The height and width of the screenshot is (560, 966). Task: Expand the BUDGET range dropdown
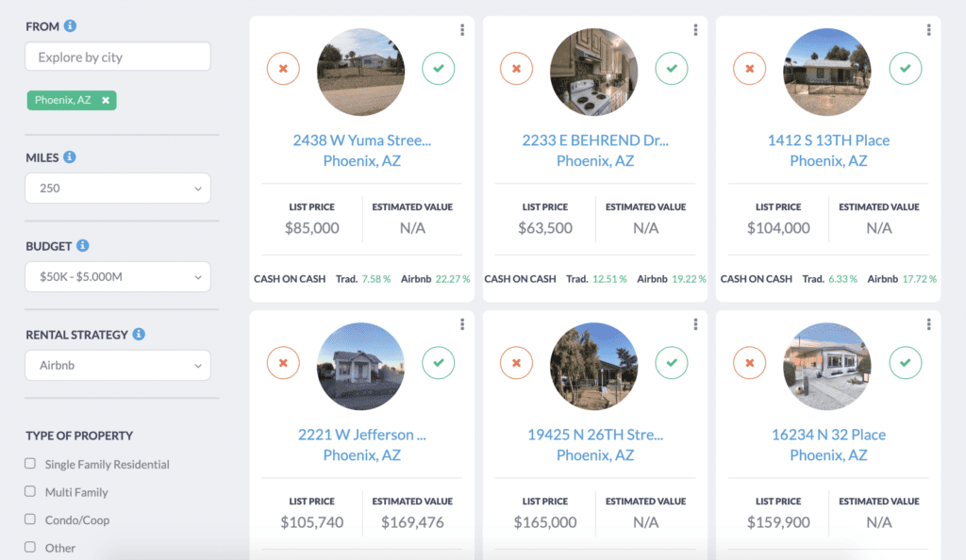(x=117, y=276)
